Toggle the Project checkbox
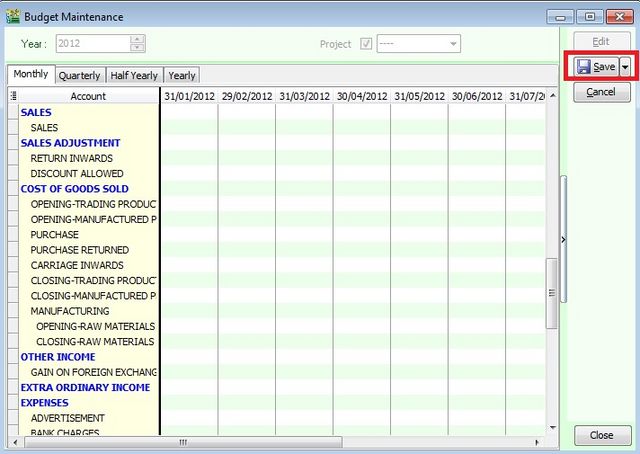 (366, 44)
